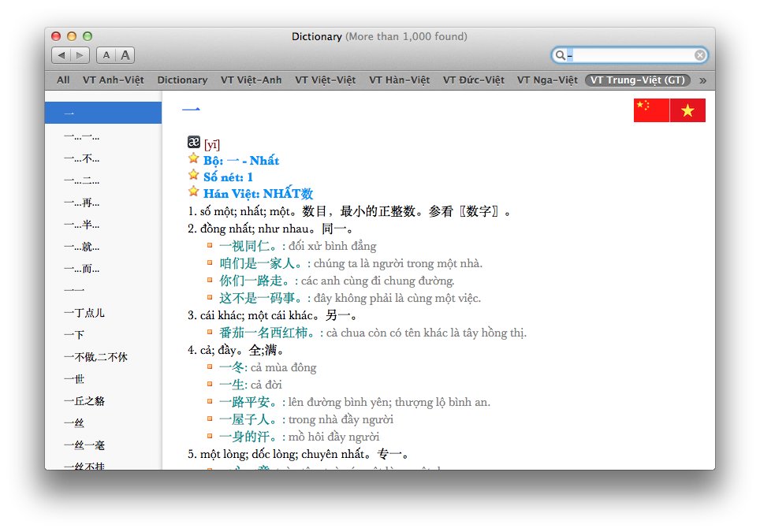Go back with the left arrow button

click(x=61, y=55)
